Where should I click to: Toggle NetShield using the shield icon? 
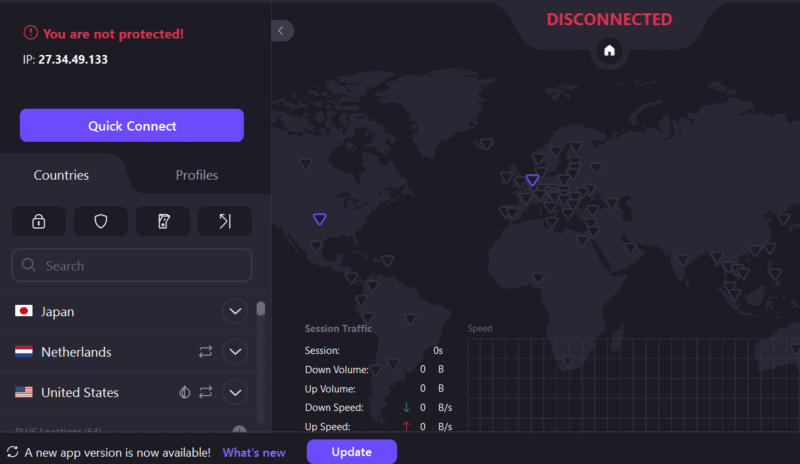101,221
